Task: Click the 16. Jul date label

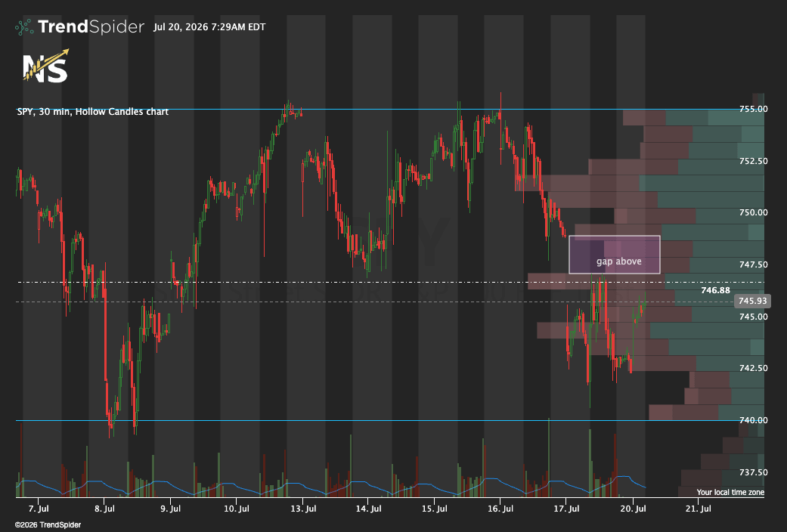Action: click(500, 509)
